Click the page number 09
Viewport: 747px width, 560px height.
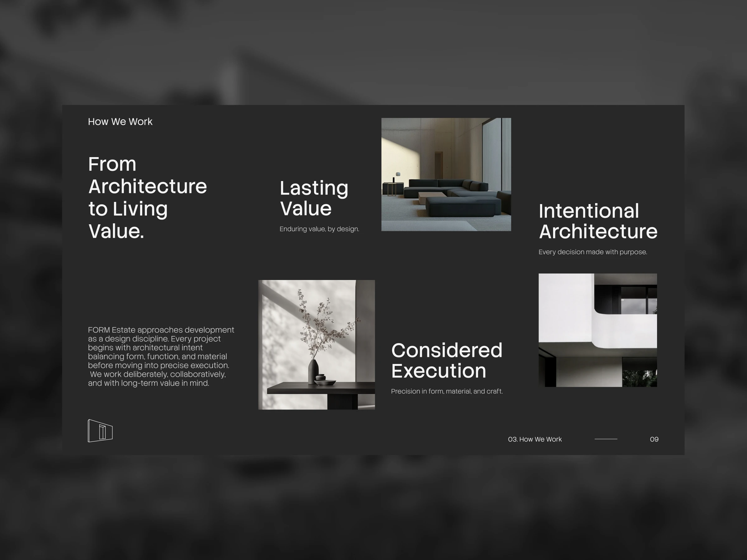(x=654, y=439)
